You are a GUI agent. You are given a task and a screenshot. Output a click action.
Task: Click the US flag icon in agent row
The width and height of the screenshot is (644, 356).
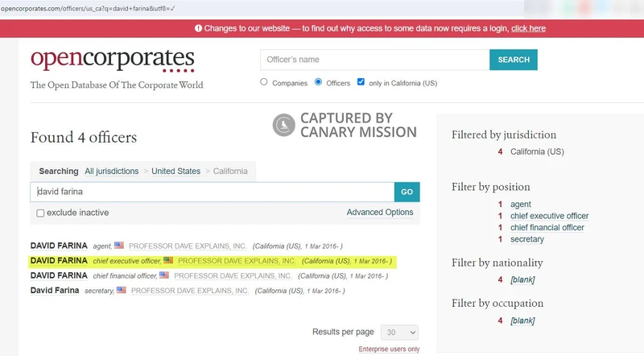[119, 246]
